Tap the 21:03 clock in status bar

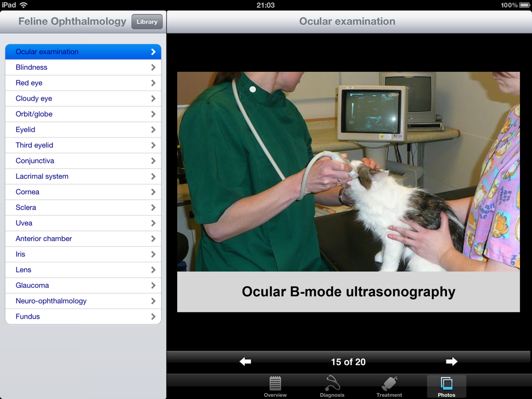[265, 5]
